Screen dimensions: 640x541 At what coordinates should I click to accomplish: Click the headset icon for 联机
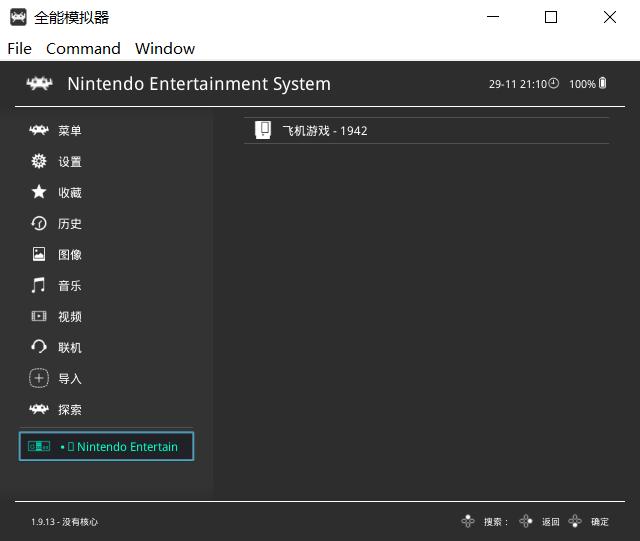click(x=39, y=347)
